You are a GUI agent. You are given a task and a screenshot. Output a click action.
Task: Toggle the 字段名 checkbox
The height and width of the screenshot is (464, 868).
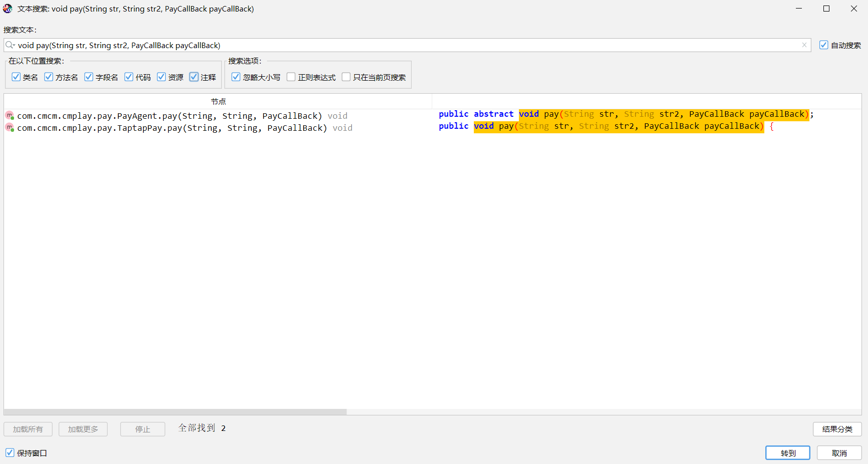[89, 77]
